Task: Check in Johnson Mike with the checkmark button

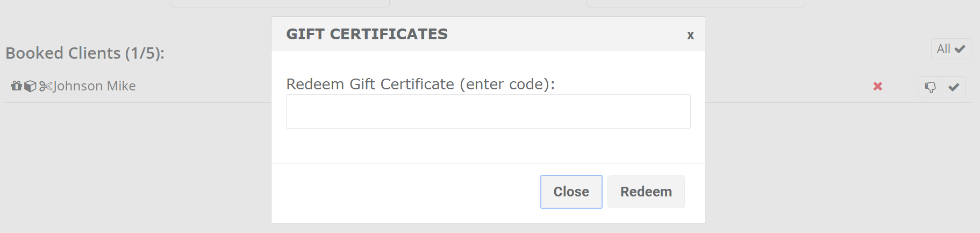Action: (954, 87)
